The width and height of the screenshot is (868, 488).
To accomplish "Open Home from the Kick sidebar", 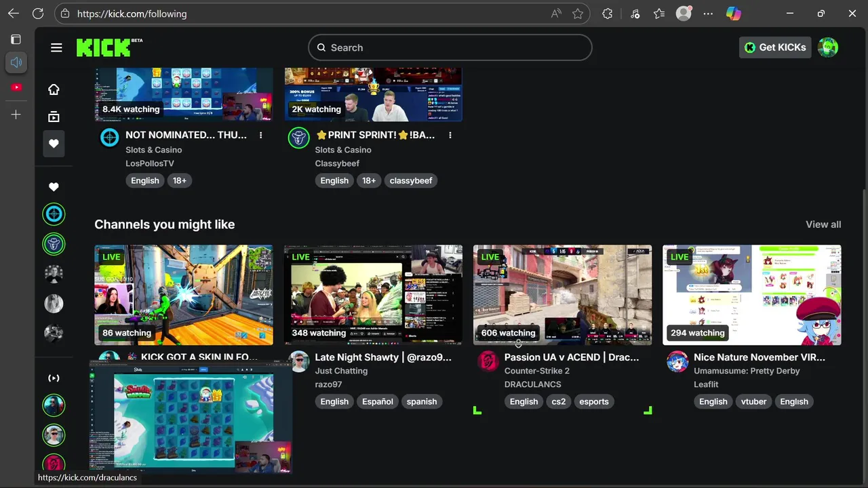I will [54, 89].
